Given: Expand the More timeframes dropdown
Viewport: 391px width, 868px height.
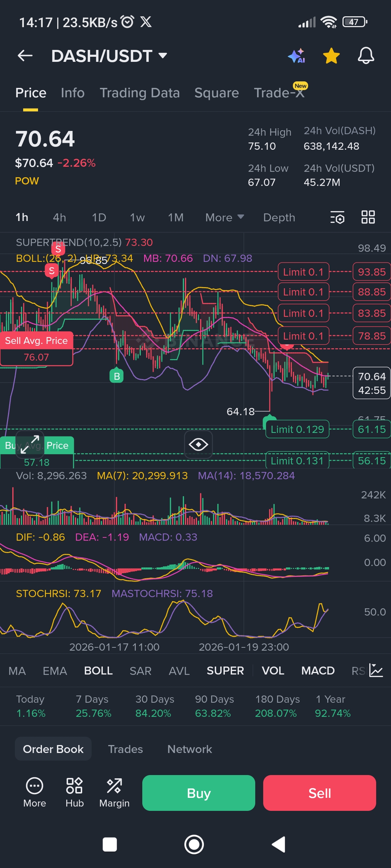Looking at the screenshot, I should point(224,217).
